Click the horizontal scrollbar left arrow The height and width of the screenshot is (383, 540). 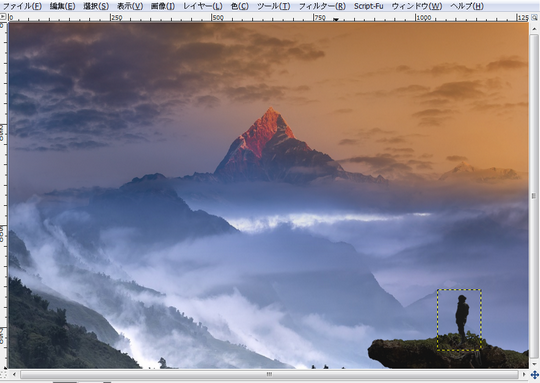pos(14,374)
